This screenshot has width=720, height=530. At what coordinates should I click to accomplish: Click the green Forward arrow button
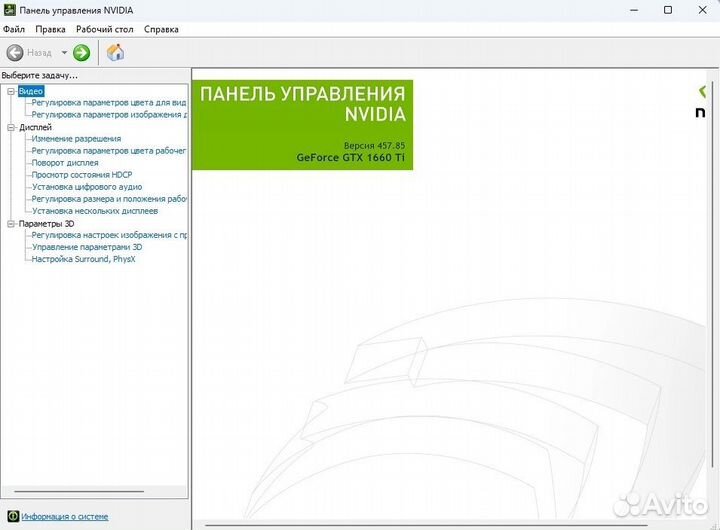click(82, 52)
